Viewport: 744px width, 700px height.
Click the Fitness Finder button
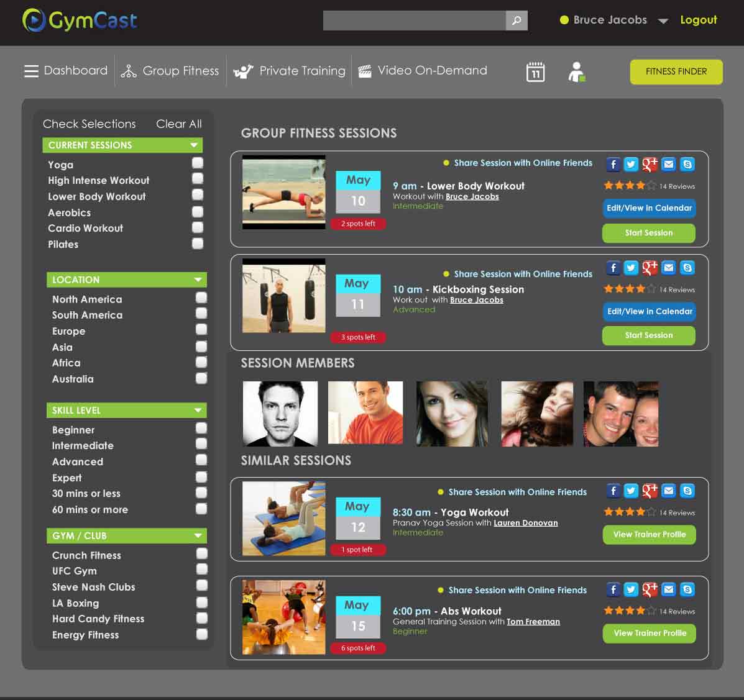tap(676, 71)
